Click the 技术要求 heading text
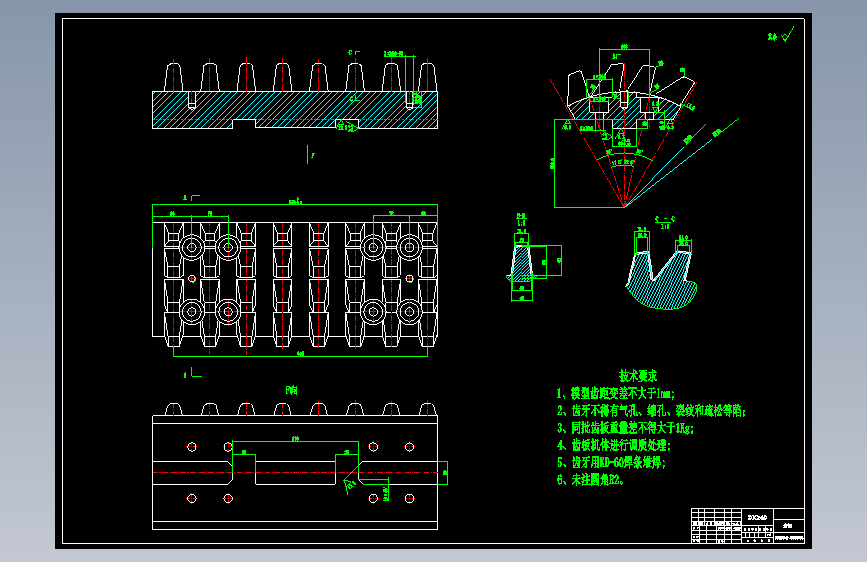Viewport: 867px width, 562px height. [638, 376]
